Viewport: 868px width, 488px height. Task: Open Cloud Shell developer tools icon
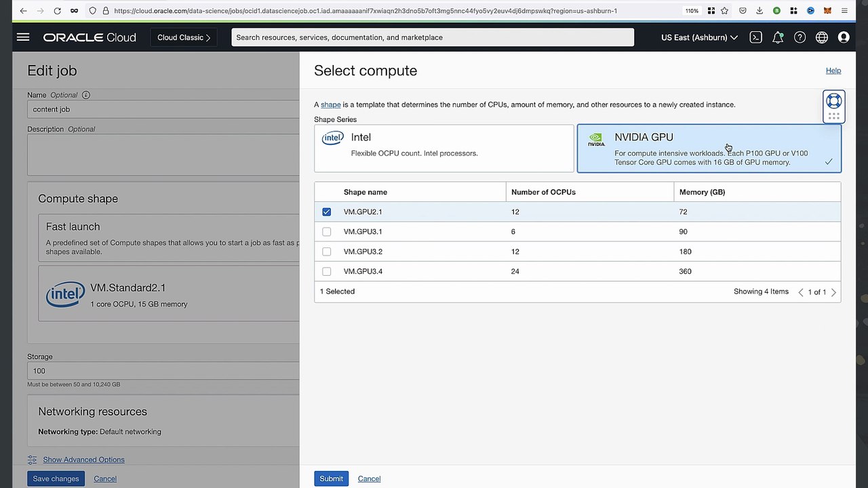tap(755, 37)
